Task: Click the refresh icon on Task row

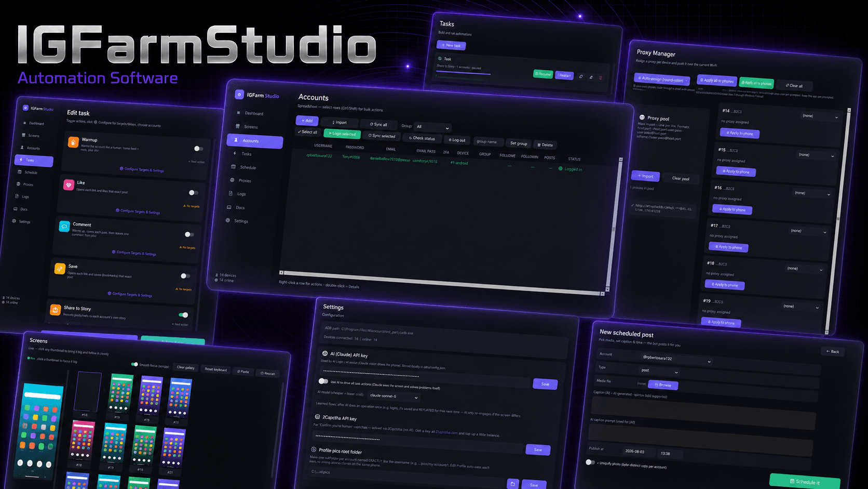Action: (x=581, y=76)
